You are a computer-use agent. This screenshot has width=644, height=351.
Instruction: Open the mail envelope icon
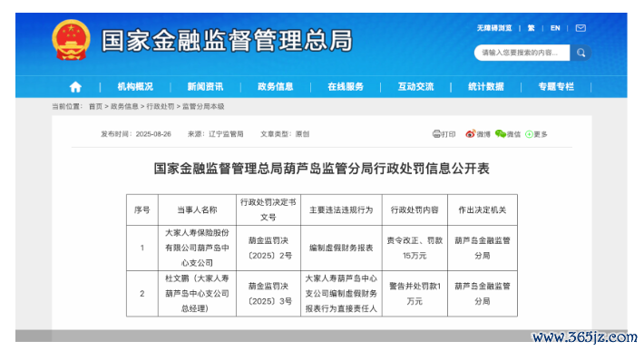pyautogui.click(x=581, y=28)
